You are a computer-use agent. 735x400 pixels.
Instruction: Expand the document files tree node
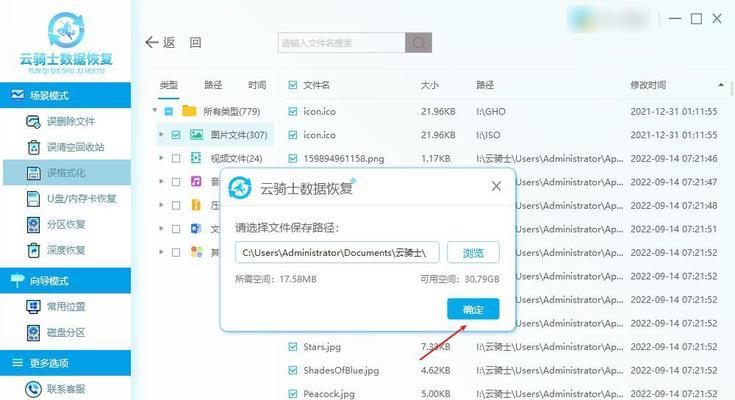pos(161,228)
